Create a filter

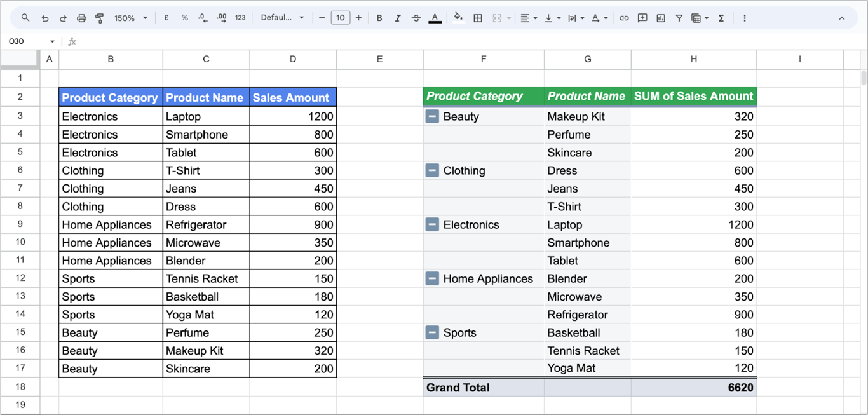pyautogui.click(x=679, y=18)
